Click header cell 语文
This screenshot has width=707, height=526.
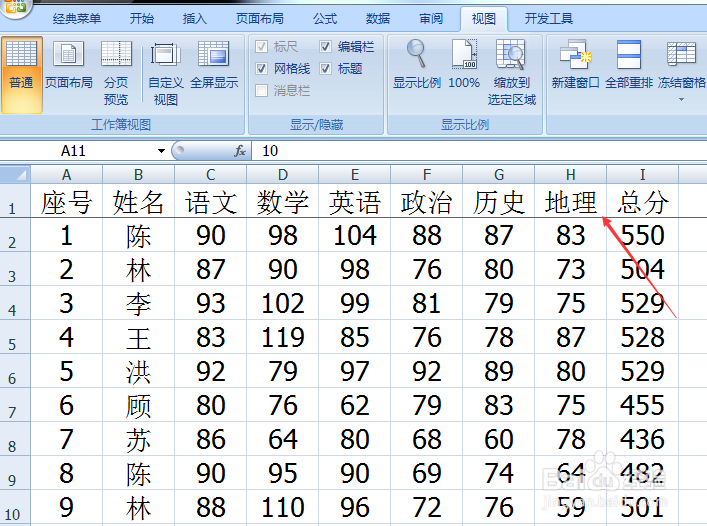pos(211,201)
